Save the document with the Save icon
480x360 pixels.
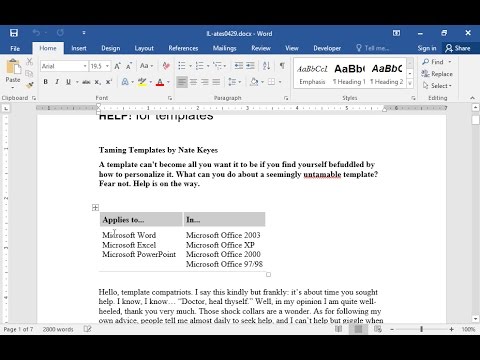(x=14, y=33)
